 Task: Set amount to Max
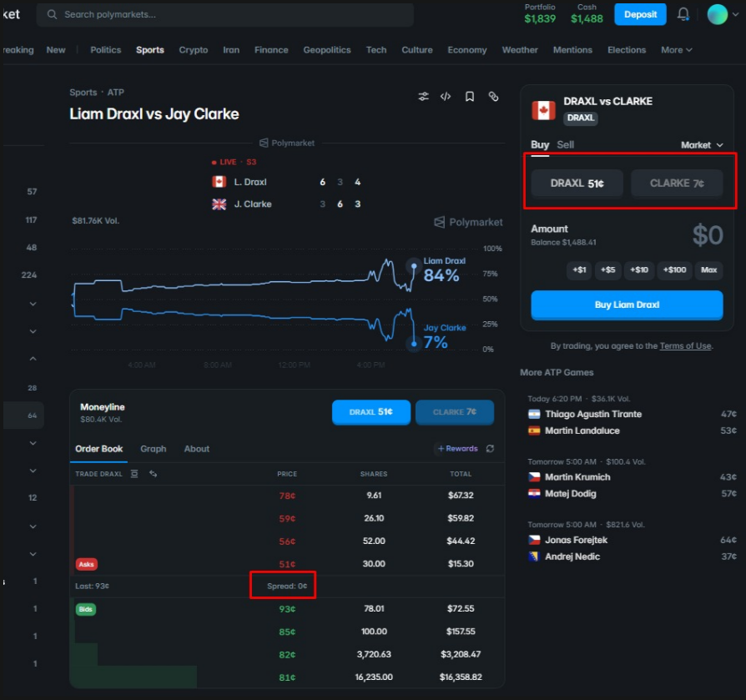click(x=708, y=270)
